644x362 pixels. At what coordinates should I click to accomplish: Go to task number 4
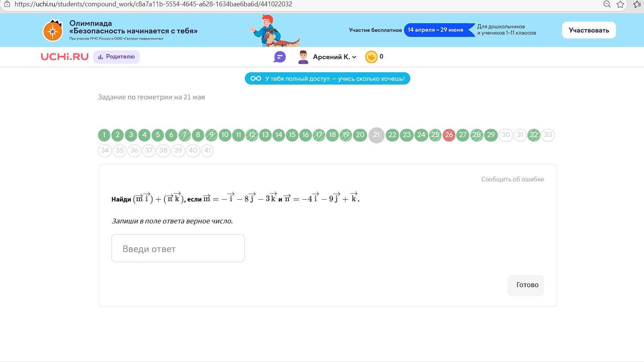click(x=144, y=135)
